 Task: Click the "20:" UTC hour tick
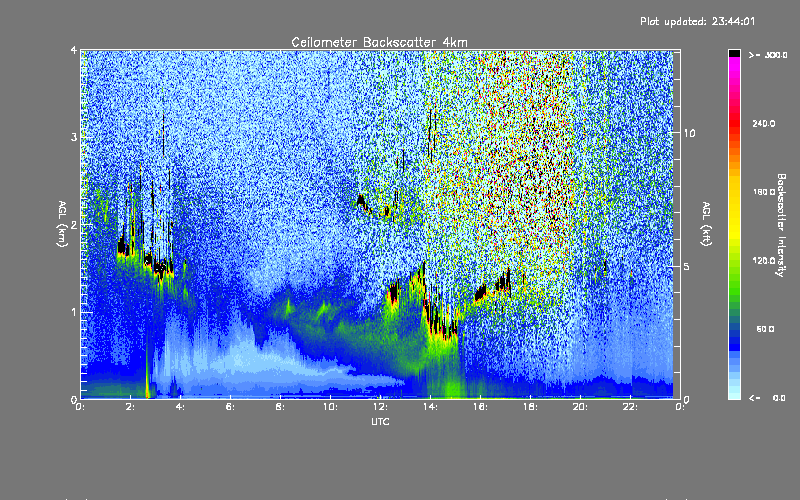coord(580,407)
